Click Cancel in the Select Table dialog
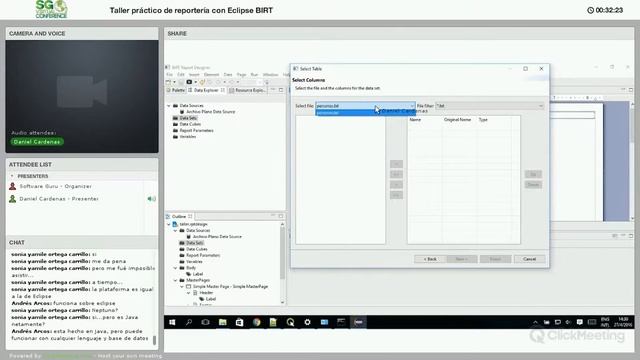 pos(529,259)
